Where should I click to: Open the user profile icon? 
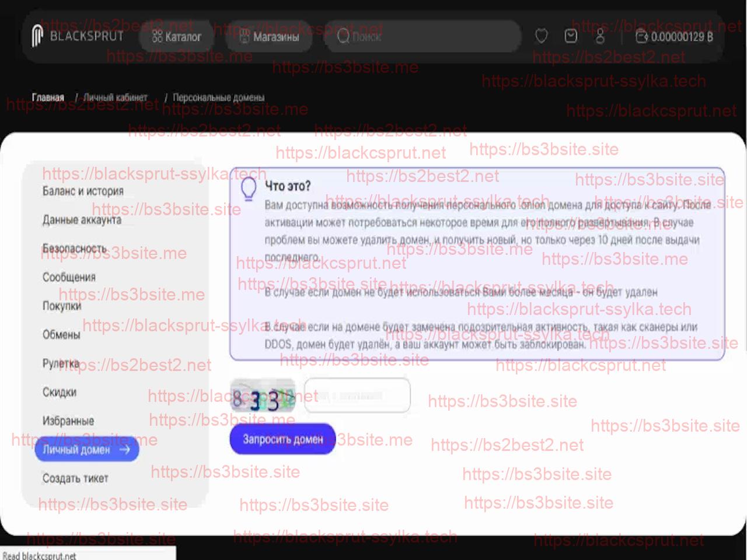[600, 36]
